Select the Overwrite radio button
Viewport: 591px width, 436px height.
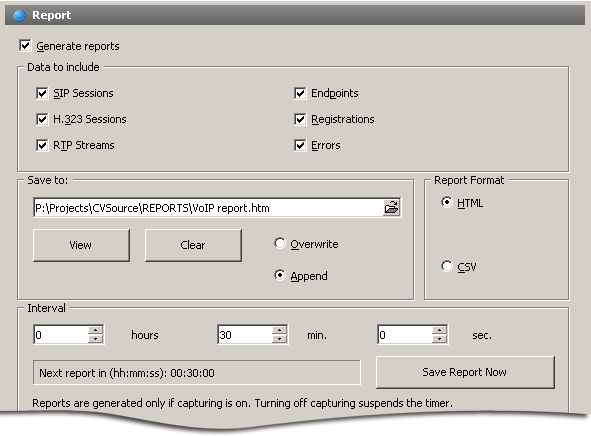[x=280, y=243]
